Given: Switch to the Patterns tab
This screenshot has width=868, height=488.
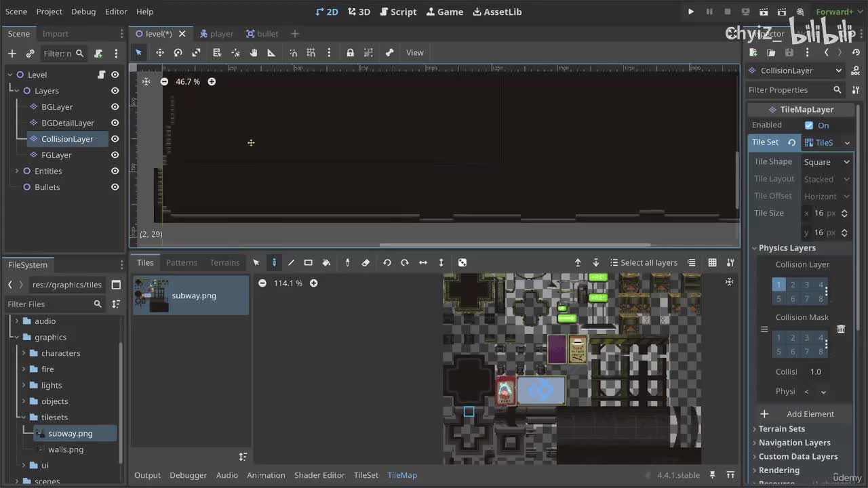Looking at the screenshot, I should click(182, 263).
